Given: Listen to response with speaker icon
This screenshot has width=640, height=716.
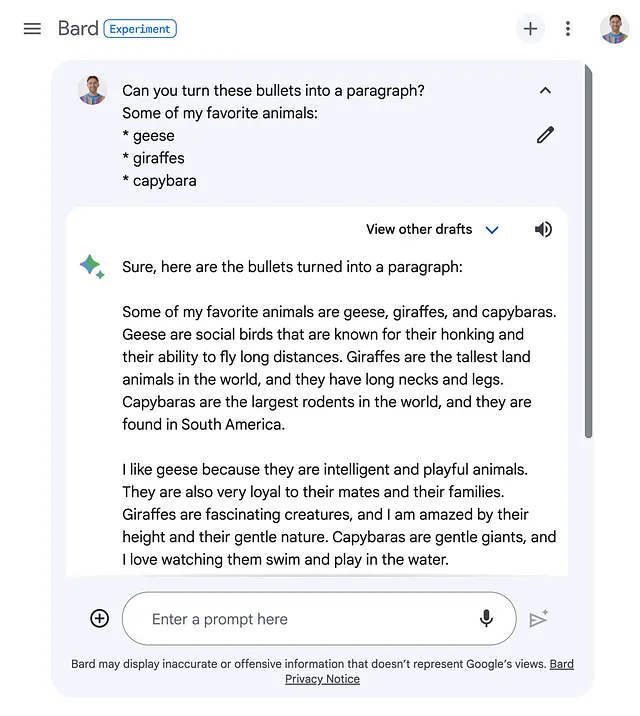Looking at the screenshot, I should click(x=543, y=229).
